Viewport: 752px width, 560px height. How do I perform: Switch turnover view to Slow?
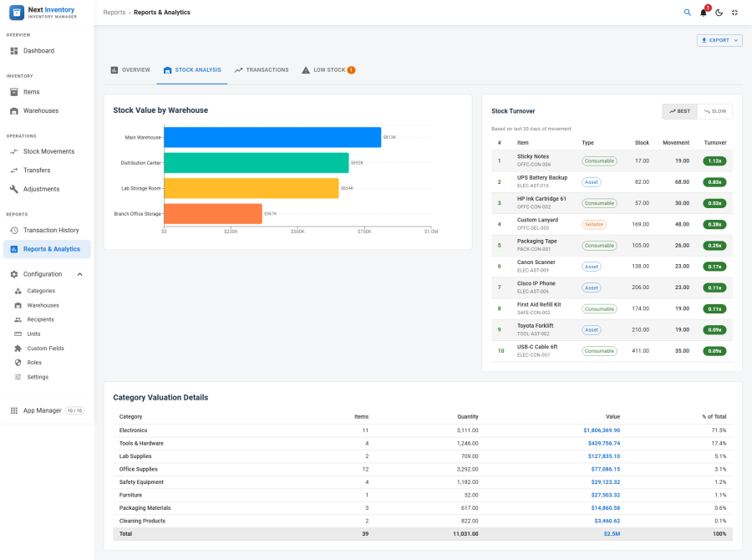[714, 111]
